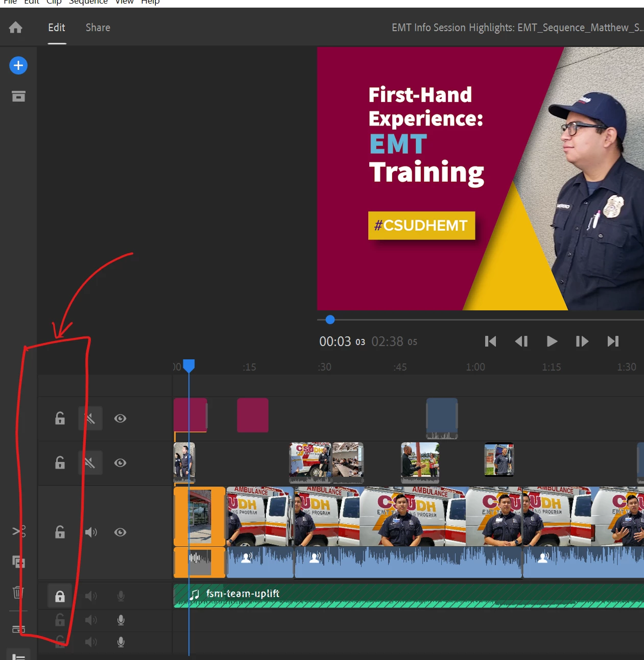Play the sequence preview
This screenshot has height=660, width=644.
pyautogui.click(x=552, y=341)
